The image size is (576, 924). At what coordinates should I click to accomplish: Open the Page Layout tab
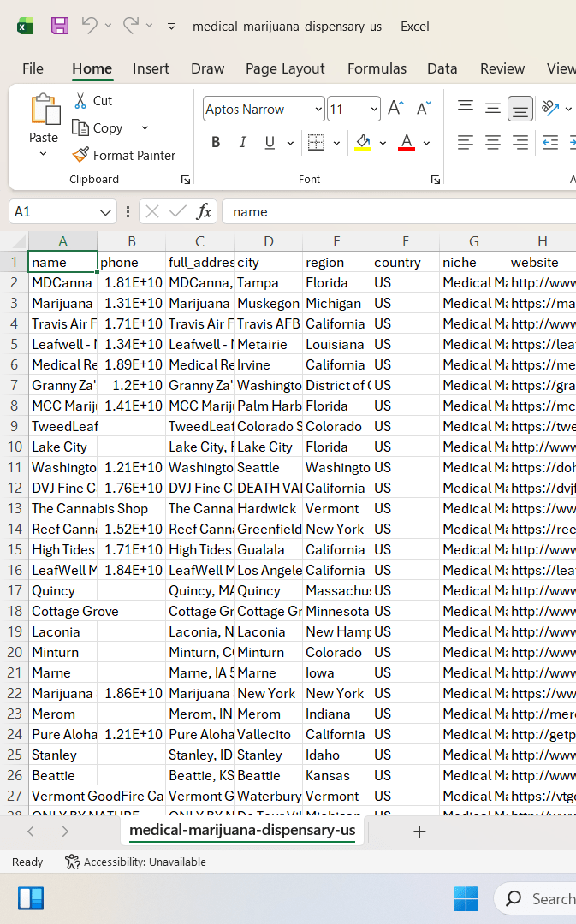click(285, 68)
